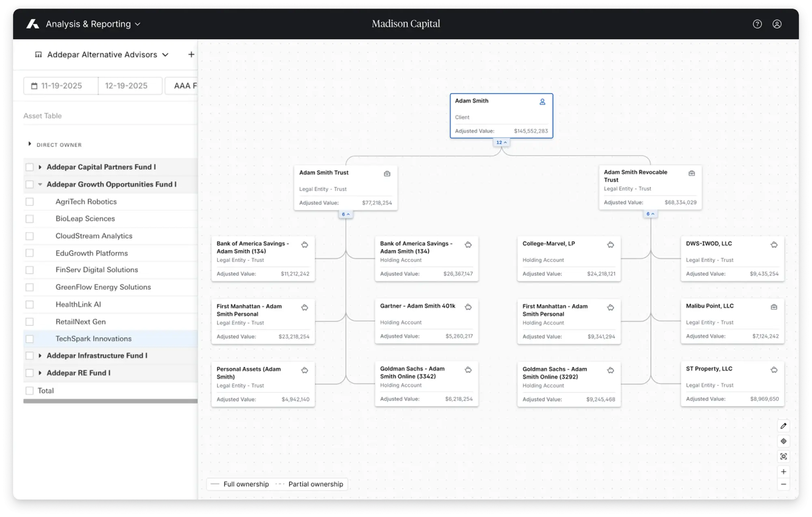Click the horizontal scrollbar below asset table
The height and width of the screenshot is (517, 812).
pyautogui.click(x=110, y=401)
